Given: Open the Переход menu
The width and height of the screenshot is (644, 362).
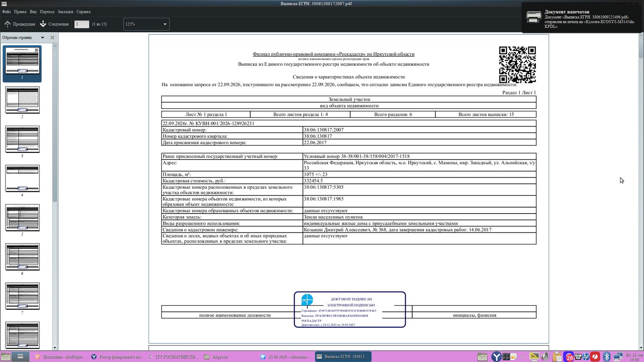Looking at the screenshot, I should point(47,12).
